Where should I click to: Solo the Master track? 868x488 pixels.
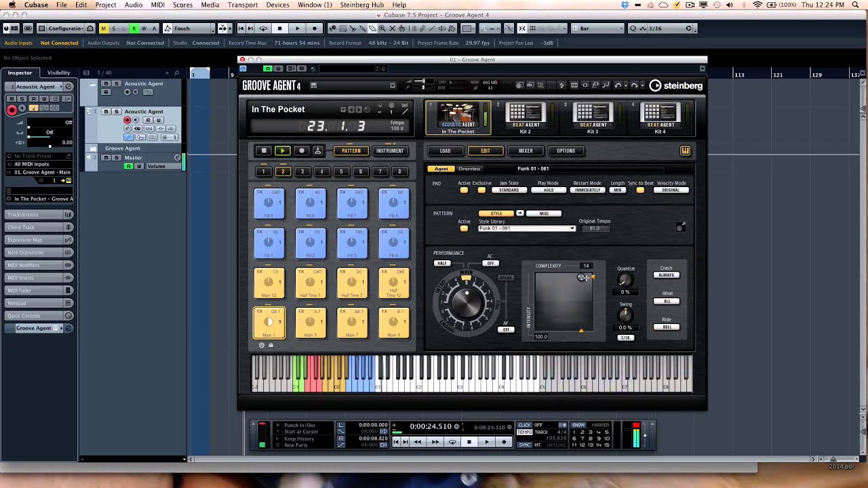pyautogui.click(x=116, y=157)
